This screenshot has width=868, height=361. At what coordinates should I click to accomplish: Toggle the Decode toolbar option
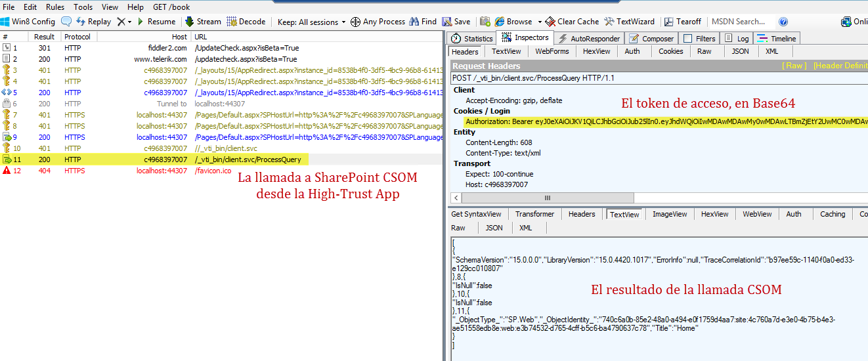[x=246, y=22]
